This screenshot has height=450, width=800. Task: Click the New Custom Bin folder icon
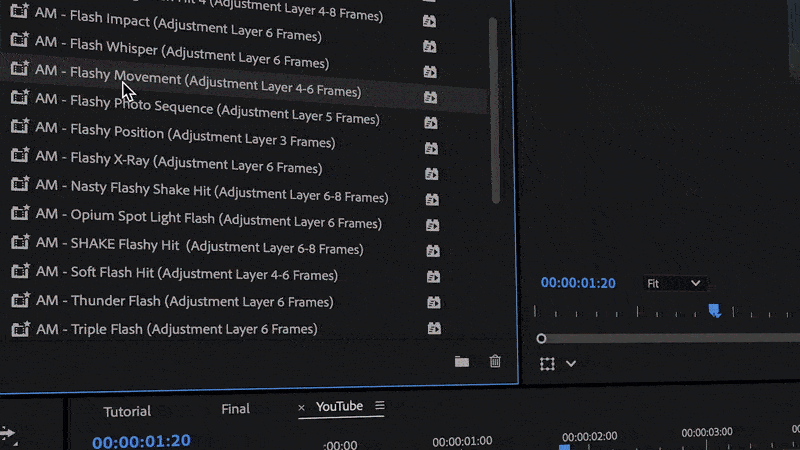pos(461,362)
